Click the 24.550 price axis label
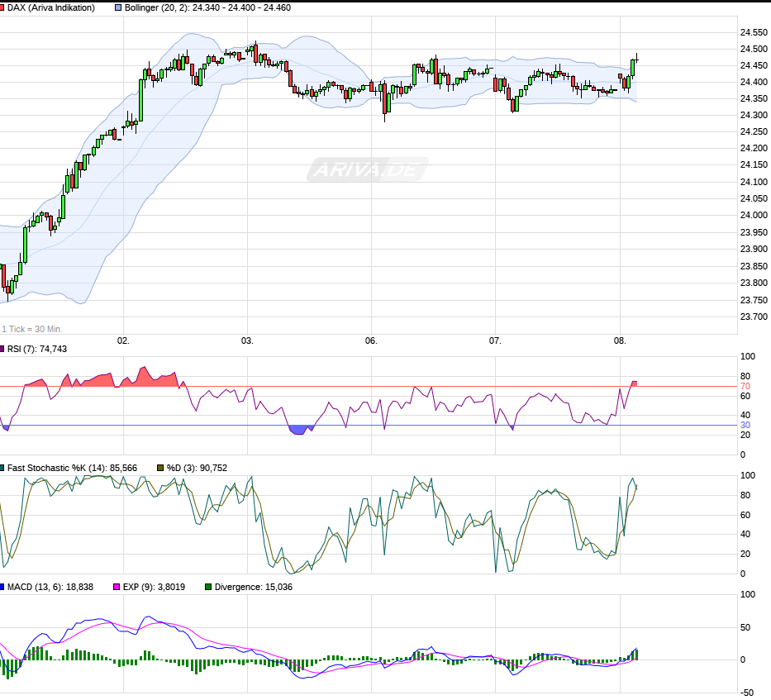Screen dimensions: 771x700 tap(753, 32)
